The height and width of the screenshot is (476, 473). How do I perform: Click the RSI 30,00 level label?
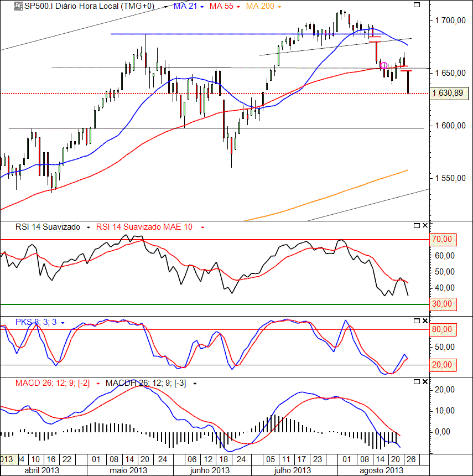(x=443, y=304)
